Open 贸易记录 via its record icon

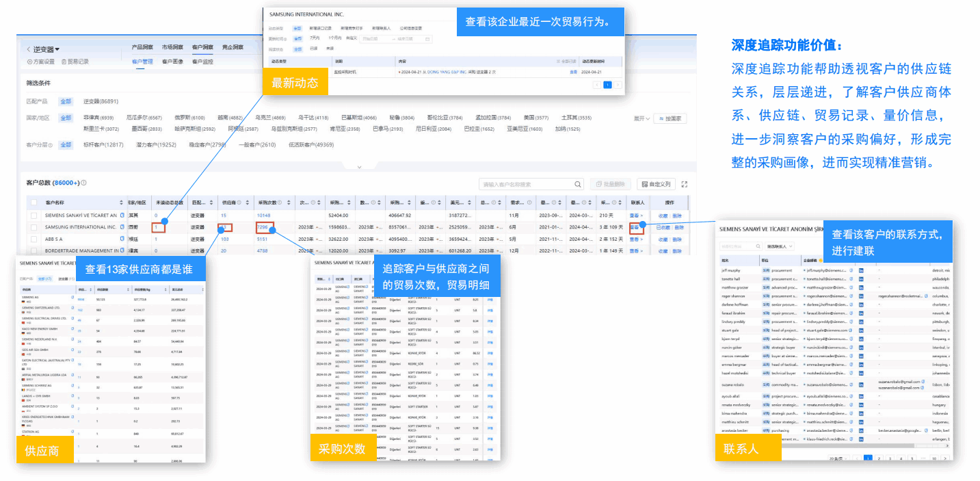pos(63,61)
